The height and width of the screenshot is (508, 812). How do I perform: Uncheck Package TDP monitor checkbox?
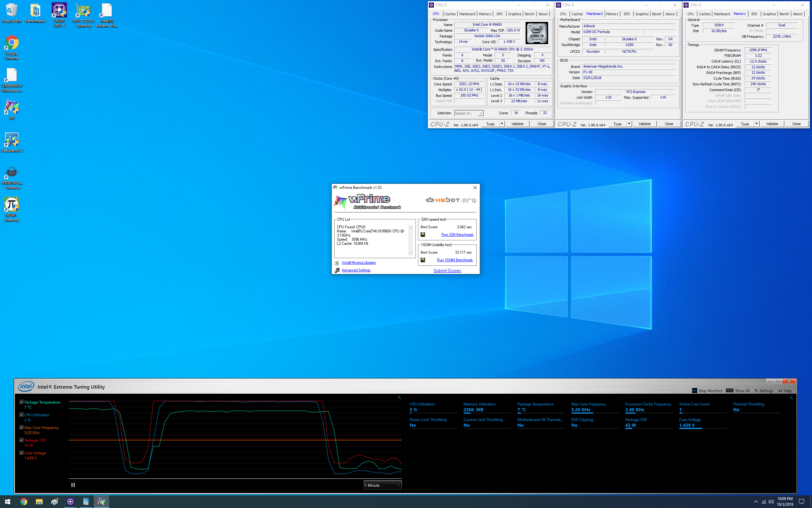click(22, 440)
